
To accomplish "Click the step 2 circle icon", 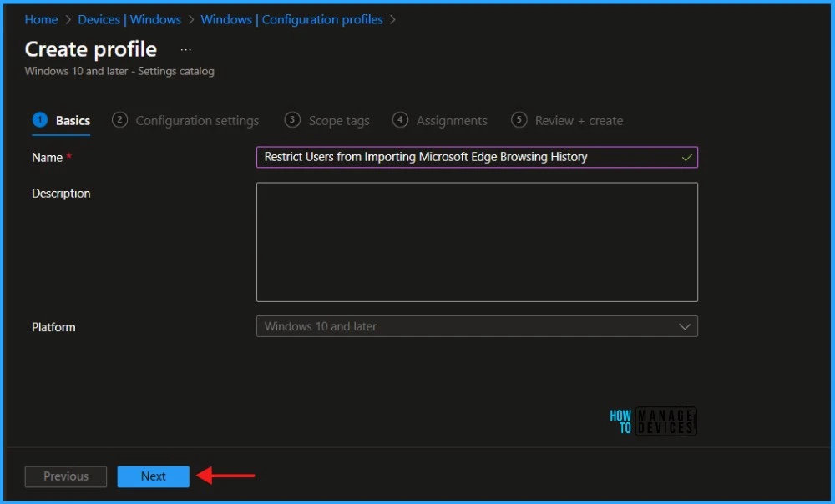I will [119, 120].
